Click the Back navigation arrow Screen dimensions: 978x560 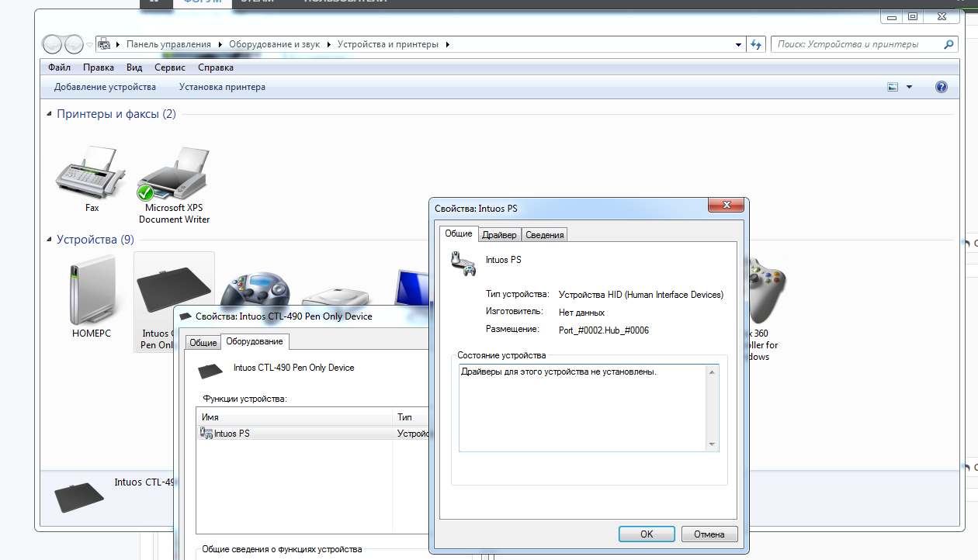coord(53,44)
